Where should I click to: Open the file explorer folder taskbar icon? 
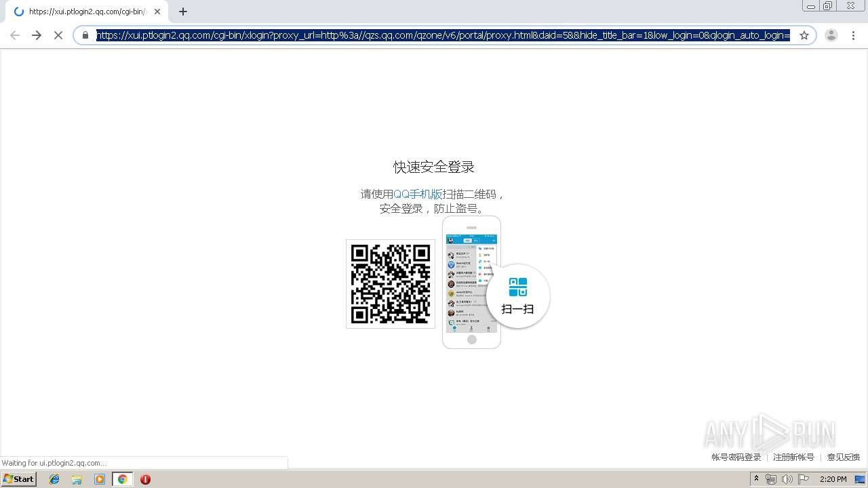pyautogui.click(x=77, y=479)
